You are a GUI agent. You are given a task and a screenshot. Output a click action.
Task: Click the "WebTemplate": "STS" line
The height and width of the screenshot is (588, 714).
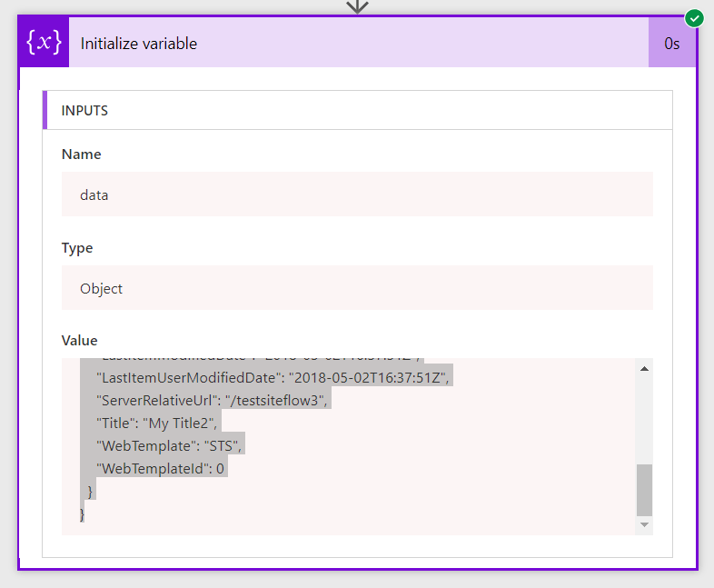[x=168, y=446]
